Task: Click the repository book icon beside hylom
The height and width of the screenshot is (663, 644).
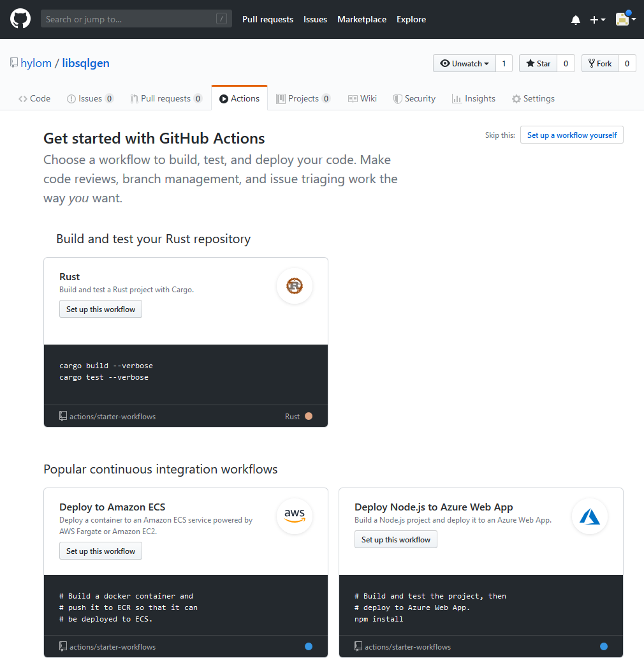Action: coord(14,63)
